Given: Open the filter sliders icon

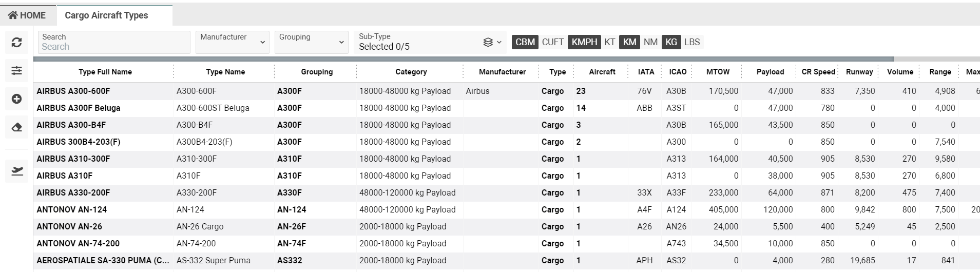Looking at the screenshot, I should click(16, 71).
